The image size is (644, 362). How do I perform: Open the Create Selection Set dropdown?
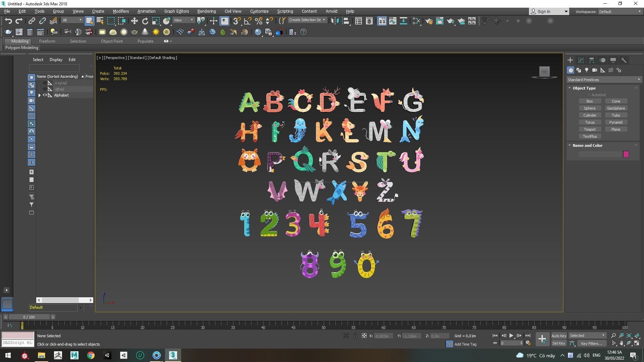(x=307, y=20)
